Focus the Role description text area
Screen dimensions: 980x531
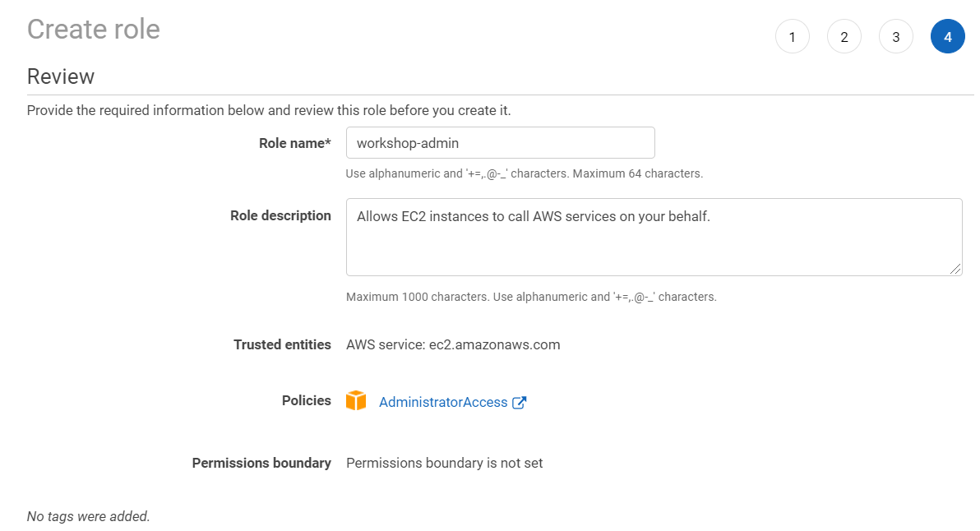(x=654, y=238)
